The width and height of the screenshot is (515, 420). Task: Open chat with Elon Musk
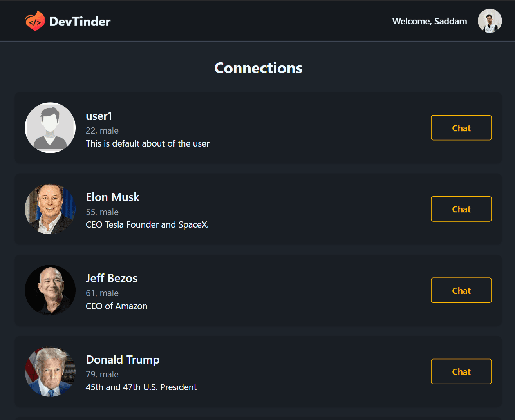point(461,209)
